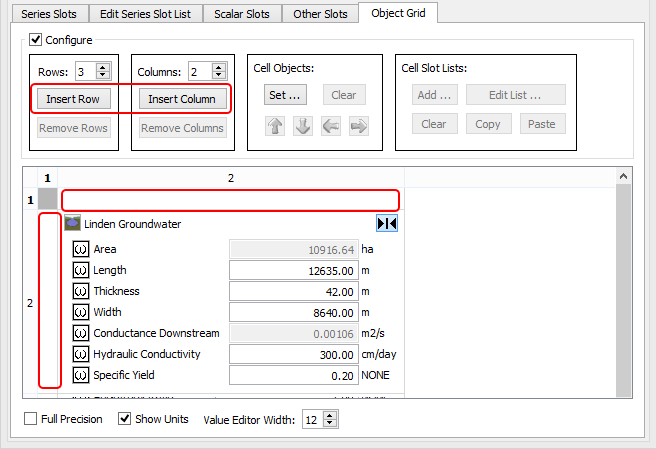
Task: Click the collapse icon beside Linden Groundwater
Action: (387, 224)
